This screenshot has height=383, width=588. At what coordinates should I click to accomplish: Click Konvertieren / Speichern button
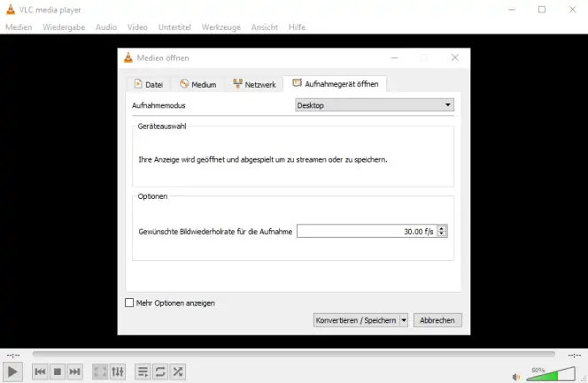(x=356, y=320)
